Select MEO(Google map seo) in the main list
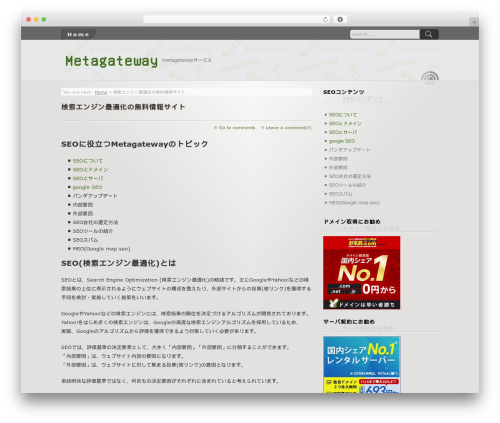Screen dimensions: 500x423 pos(101,249)
